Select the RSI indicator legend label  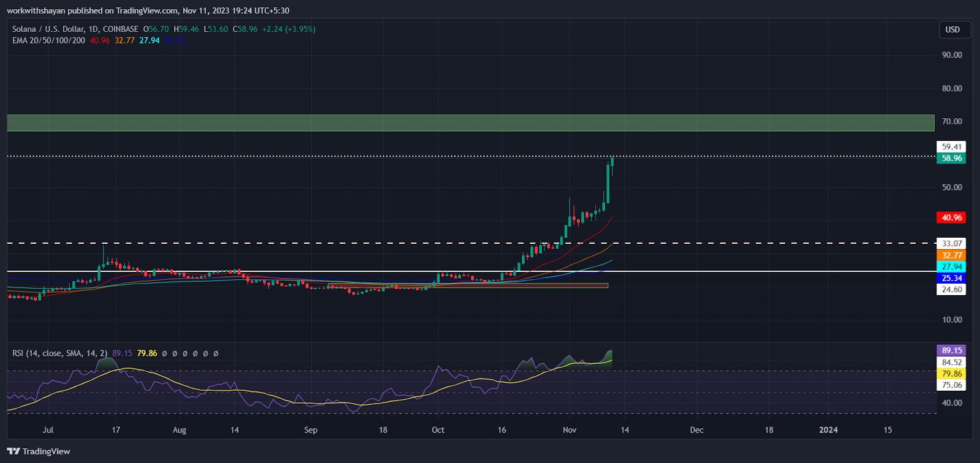(60, 353)
